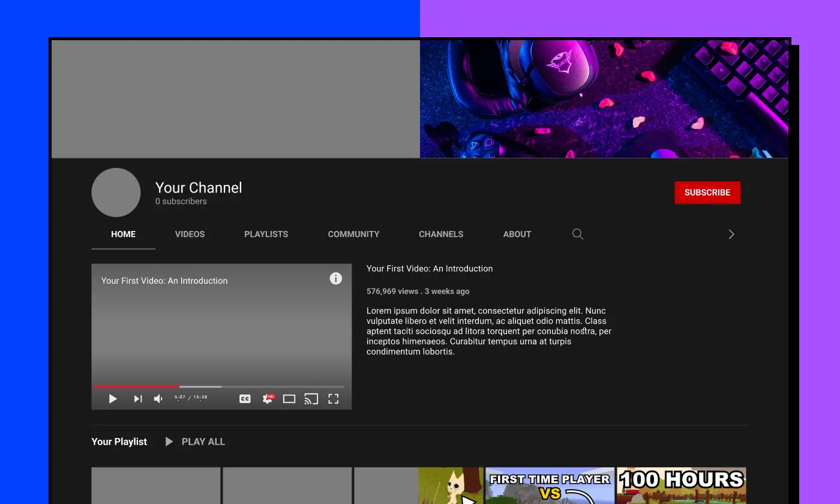Activate miniplayer mode on the player
Viewport: 840px width, 504px height.
pos(289,398)
